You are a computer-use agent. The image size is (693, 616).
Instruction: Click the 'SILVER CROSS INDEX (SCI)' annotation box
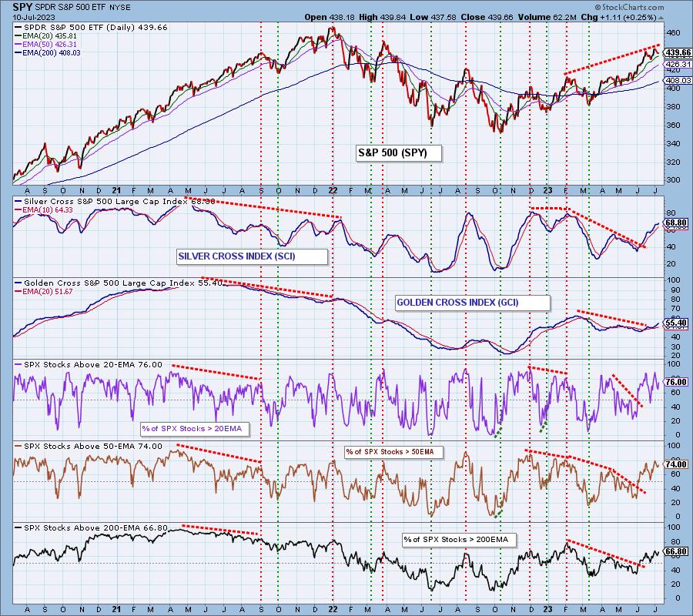252,256
